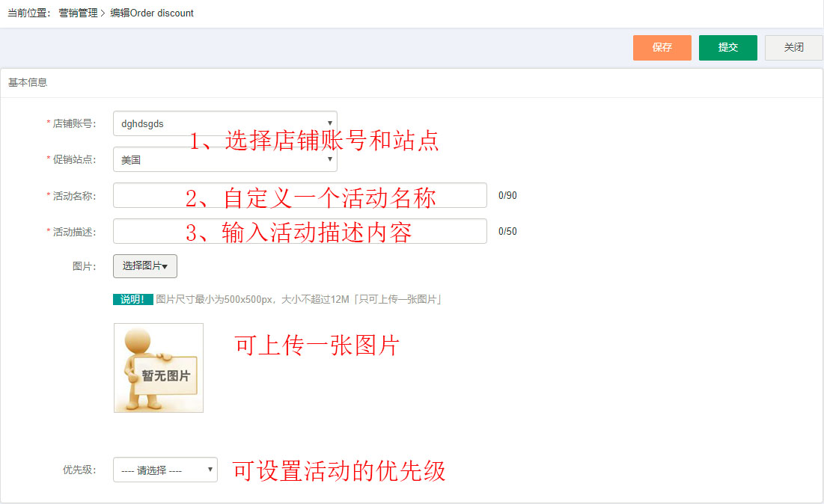824x504 pixels.
Task: Open the 促销站点 dropdown showing 美国
Action: click(x=225, y=159)
